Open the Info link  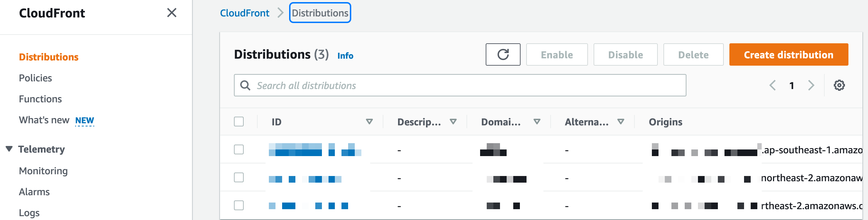point(345,56)
